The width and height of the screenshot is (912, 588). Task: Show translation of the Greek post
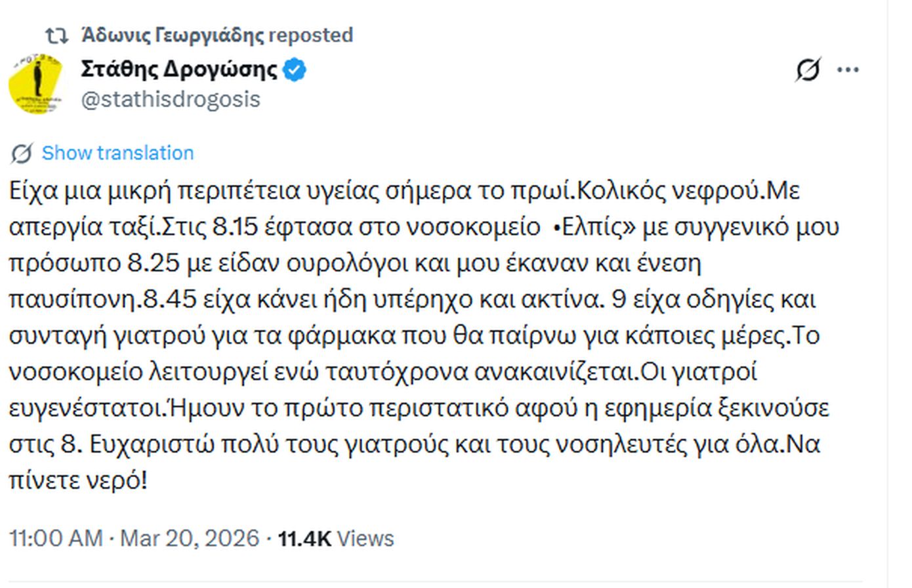pyautogui.click(x=117, y=153)
